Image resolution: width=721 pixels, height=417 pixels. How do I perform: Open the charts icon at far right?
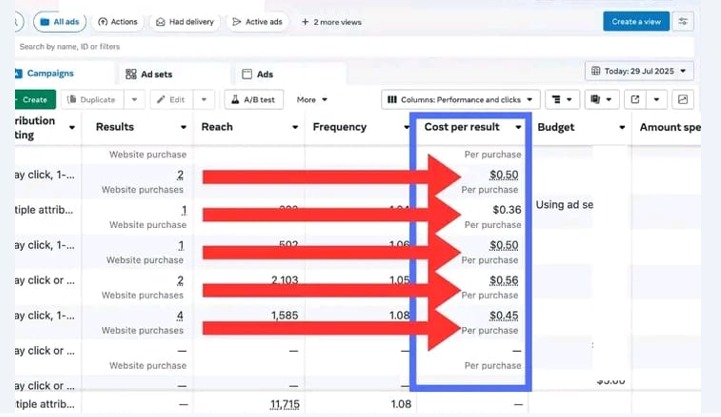pos(683,99)
